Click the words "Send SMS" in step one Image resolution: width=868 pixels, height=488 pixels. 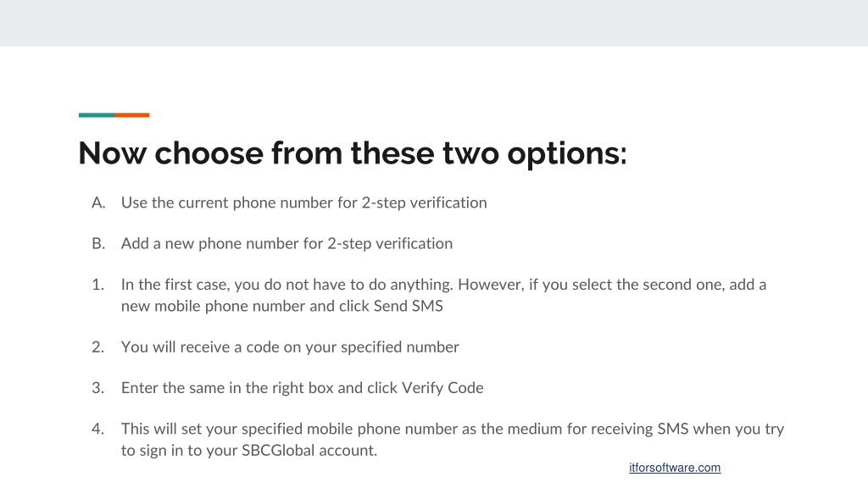click(409, 306)
